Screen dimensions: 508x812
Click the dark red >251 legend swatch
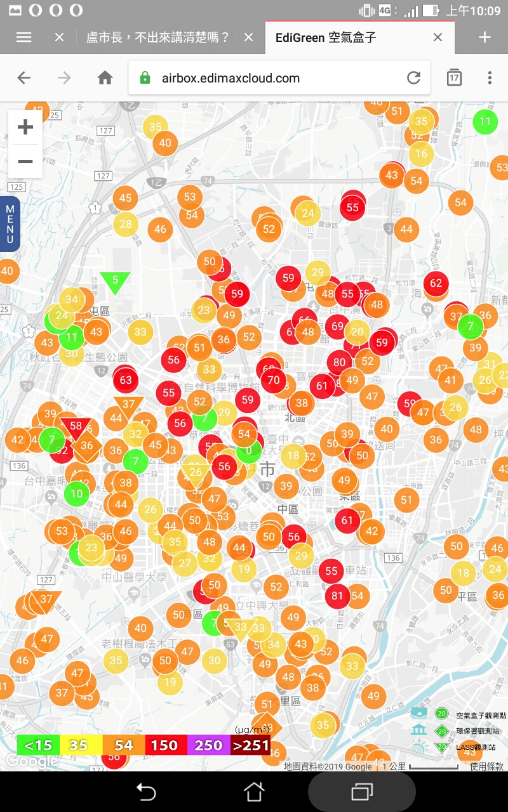pos(250,745)
